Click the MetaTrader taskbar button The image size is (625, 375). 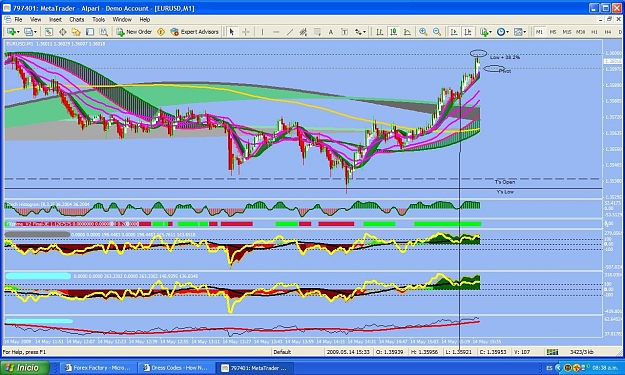click(254, 368)
